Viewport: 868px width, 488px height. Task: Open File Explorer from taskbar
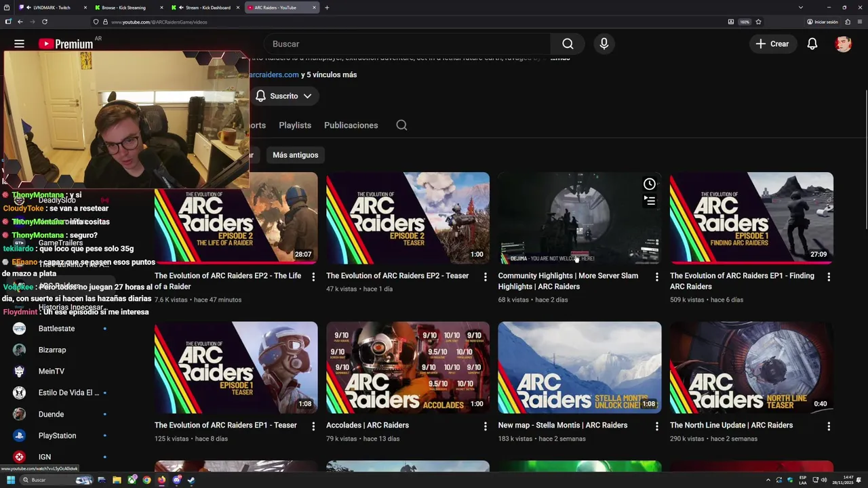pyautogui.click(x=117, y=480)
